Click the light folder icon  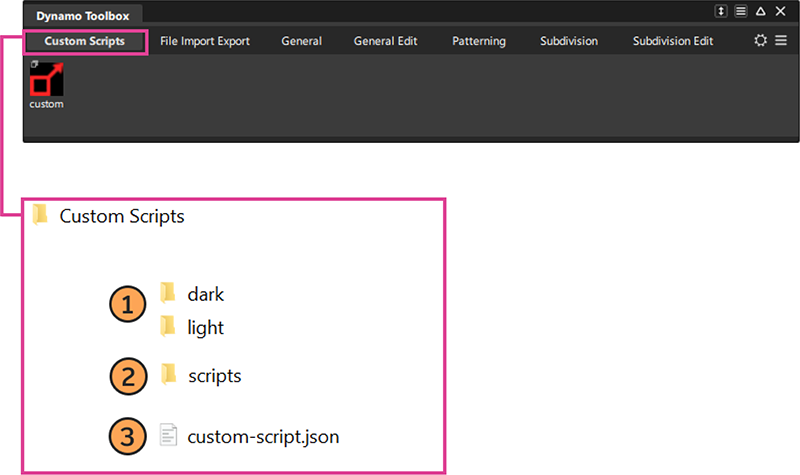click(168, 327)
